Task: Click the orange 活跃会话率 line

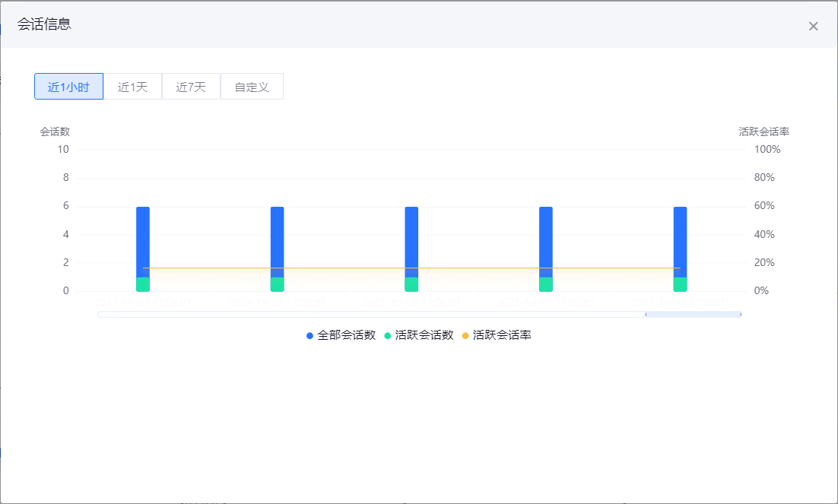Action: coord(344,268)
